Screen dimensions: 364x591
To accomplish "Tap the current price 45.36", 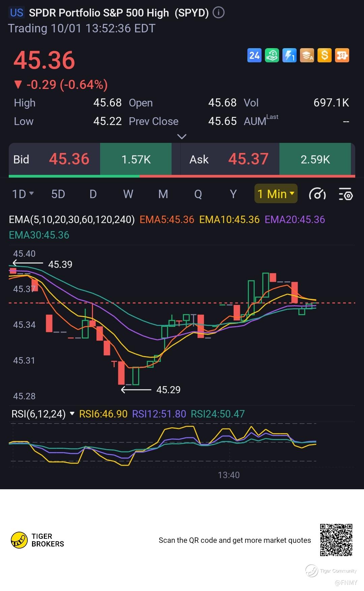I will [44, 60].
